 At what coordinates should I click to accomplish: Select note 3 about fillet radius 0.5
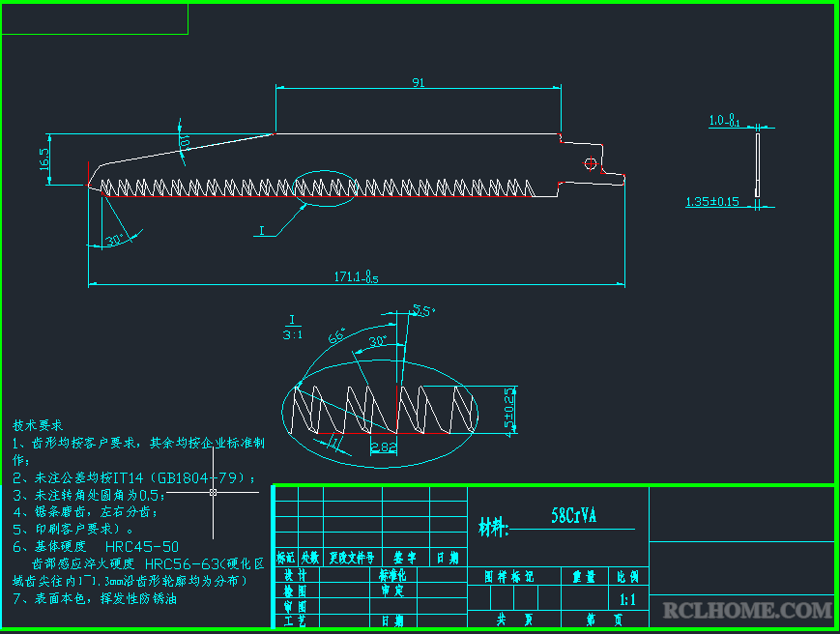click(89, 495)
